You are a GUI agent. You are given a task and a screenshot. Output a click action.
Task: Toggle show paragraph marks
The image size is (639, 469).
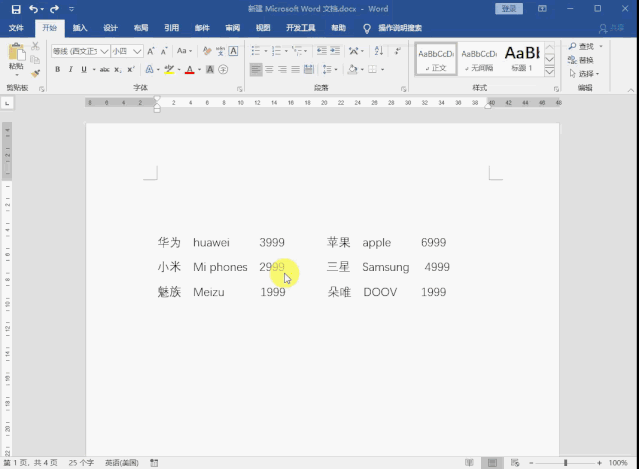click(x=397, y=51)
